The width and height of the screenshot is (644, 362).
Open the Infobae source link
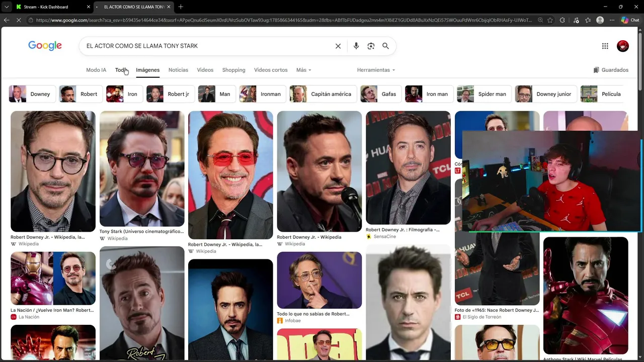[293, 320]
